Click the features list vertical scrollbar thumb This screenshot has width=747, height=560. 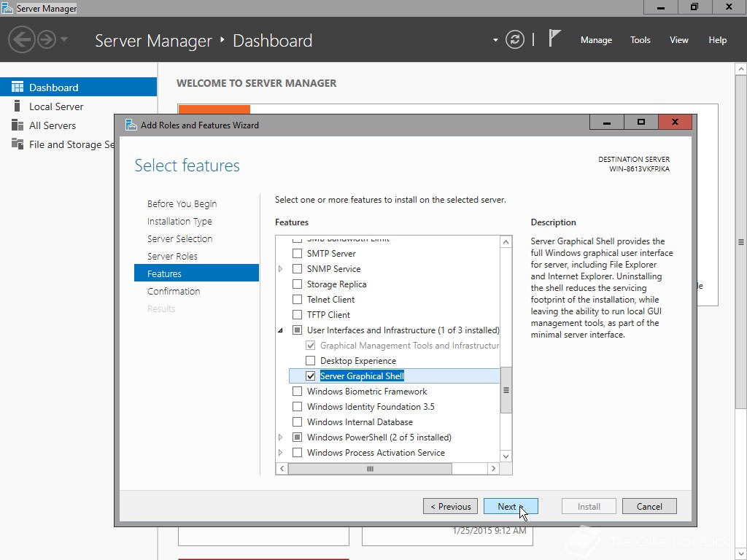click(x=506, y=390)
